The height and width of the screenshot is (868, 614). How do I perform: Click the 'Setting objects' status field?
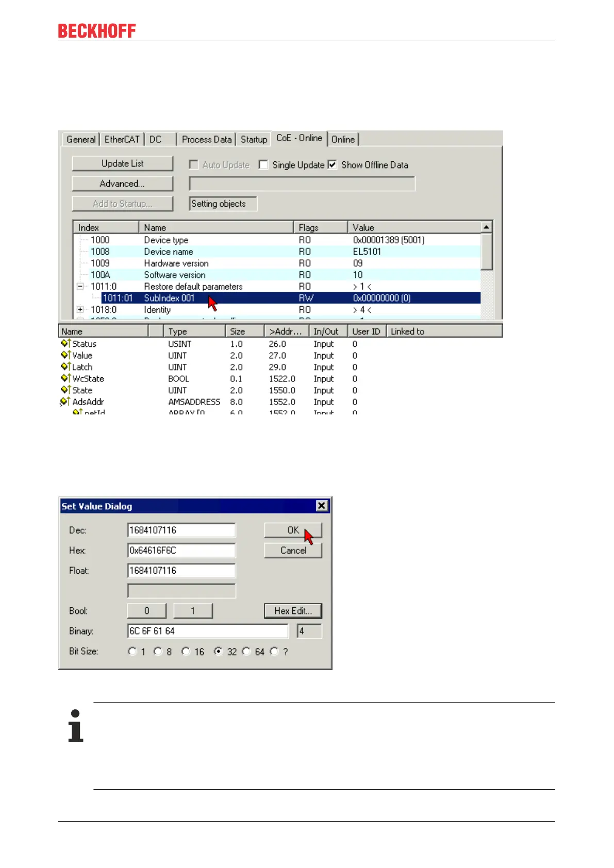coord(223,204)
